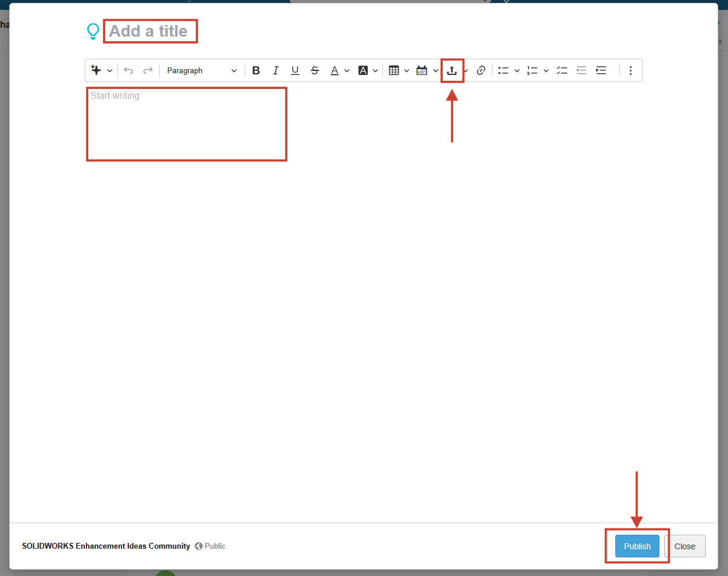This screenshot has height=576, width=728.
Task: Open the AI assistant dropdown arrow
Action: 110,71
